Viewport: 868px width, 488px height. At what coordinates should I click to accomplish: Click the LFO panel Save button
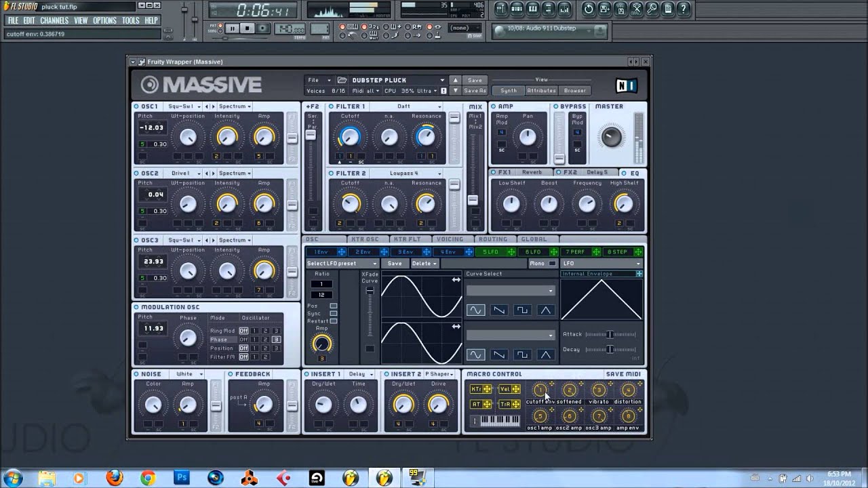394,263
